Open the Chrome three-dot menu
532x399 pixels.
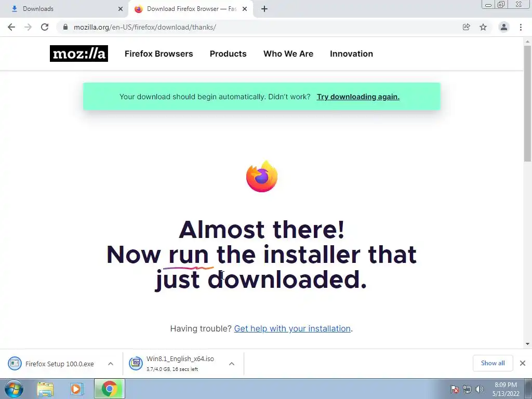[521, 27]
